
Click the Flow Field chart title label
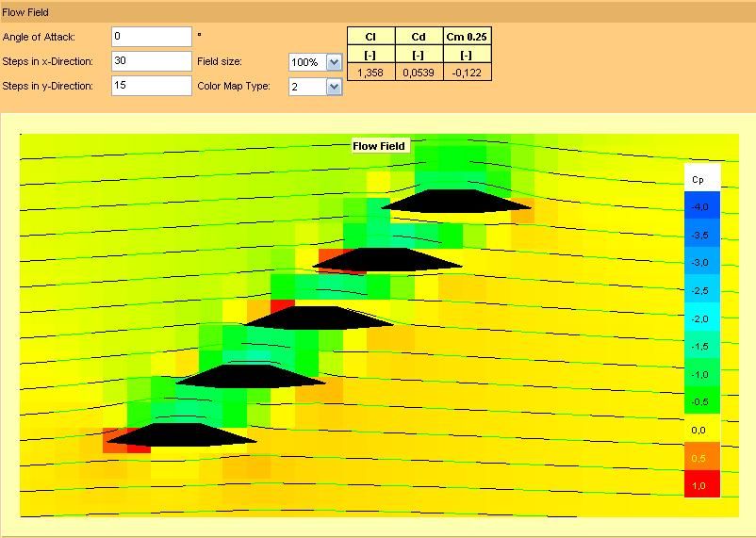[x=379, y=146]
